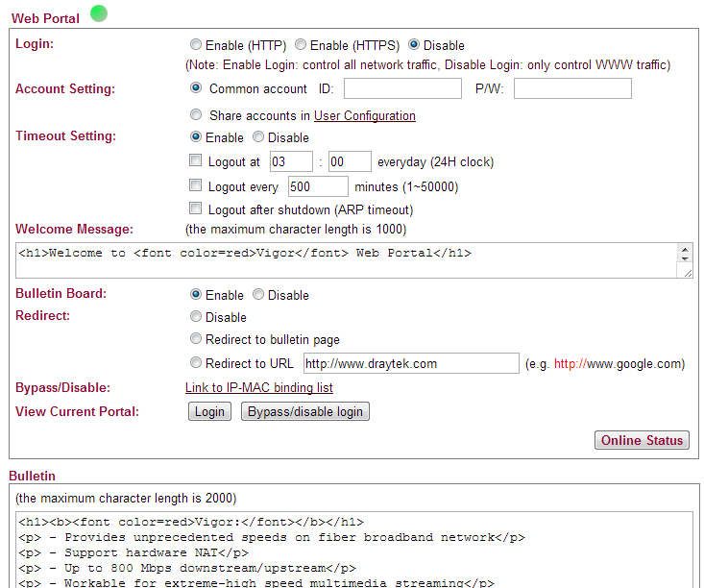Viewport: 704px width, 588px height.
Task: Click the Redirect to URL text field
Action: pos(411,363)
